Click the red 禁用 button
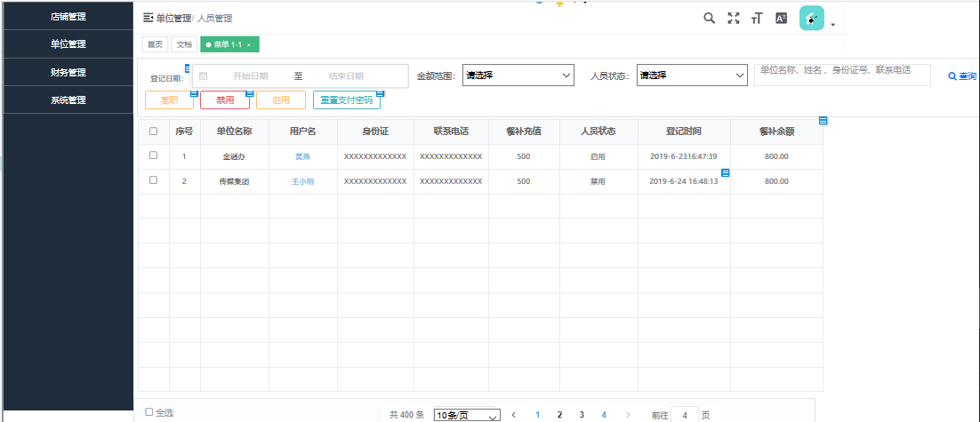980x422 pixels. 225,100
